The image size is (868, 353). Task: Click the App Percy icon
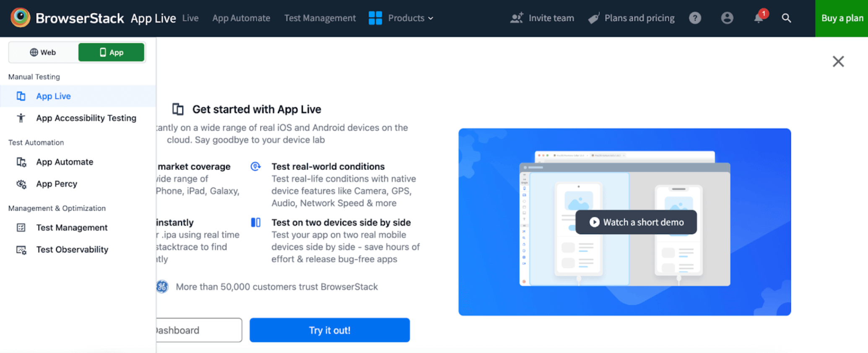pos(21,184)
